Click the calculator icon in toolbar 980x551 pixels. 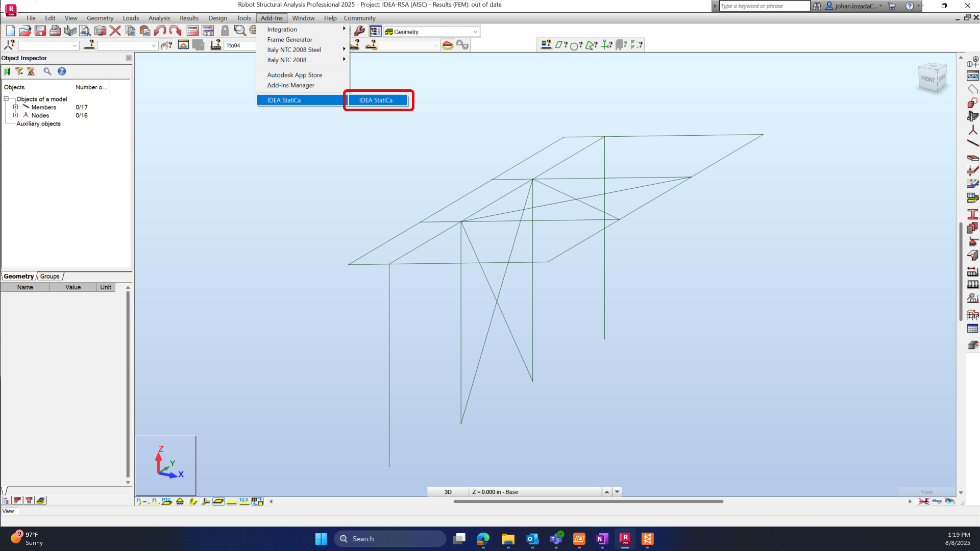coord(192,31)
